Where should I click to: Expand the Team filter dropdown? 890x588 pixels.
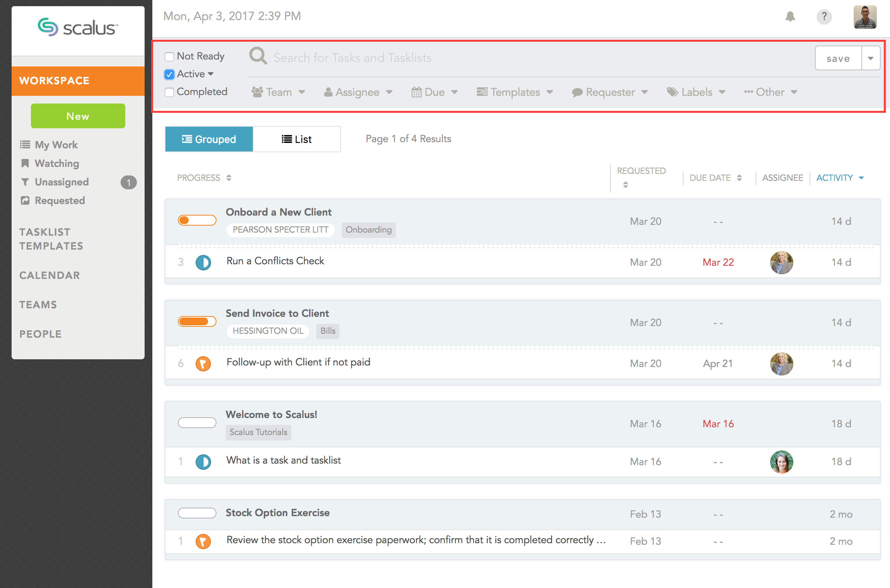(x=278, y=92)
